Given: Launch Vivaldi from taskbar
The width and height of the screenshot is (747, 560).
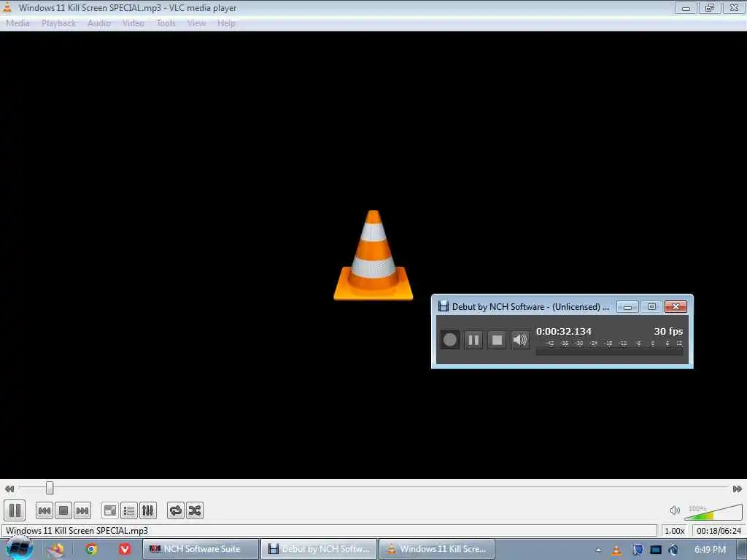Looking at the screenshot, I should [x=125, y=549].
